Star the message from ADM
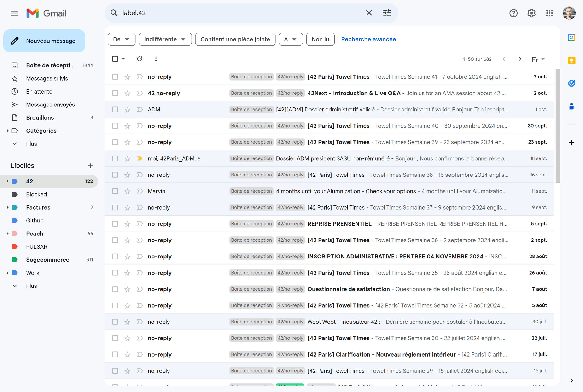This screenshot has width=583, height=392. tap(127, 109)
